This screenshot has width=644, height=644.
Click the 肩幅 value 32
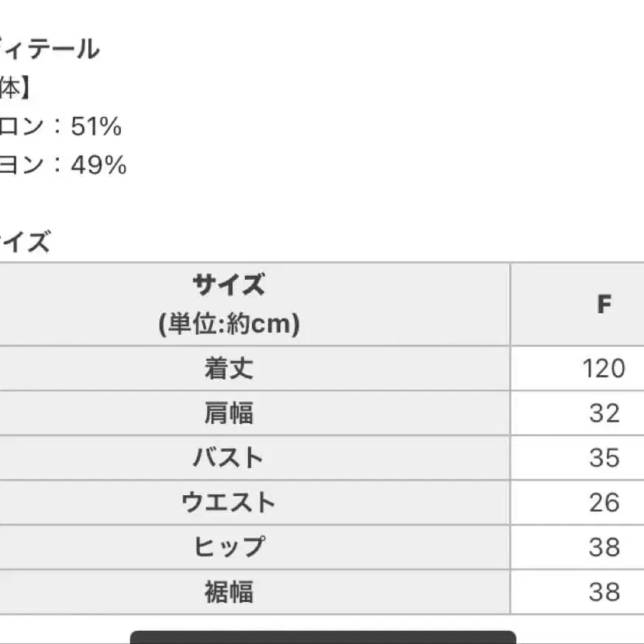[604, 413]
